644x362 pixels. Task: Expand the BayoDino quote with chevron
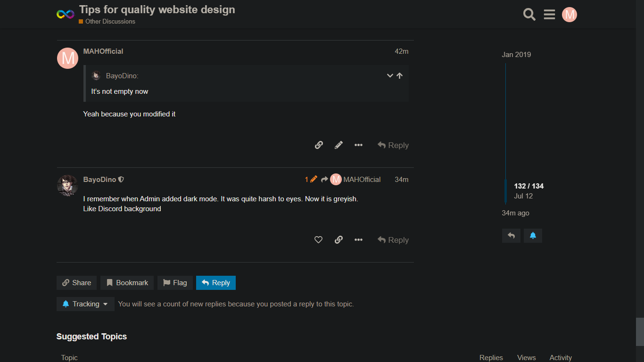[x=390, y=76]
